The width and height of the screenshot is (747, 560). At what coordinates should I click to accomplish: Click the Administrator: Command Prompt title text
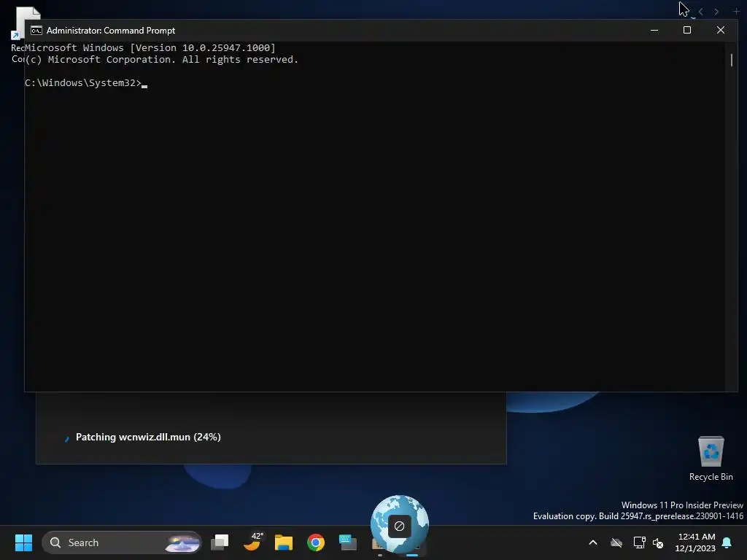111,31
